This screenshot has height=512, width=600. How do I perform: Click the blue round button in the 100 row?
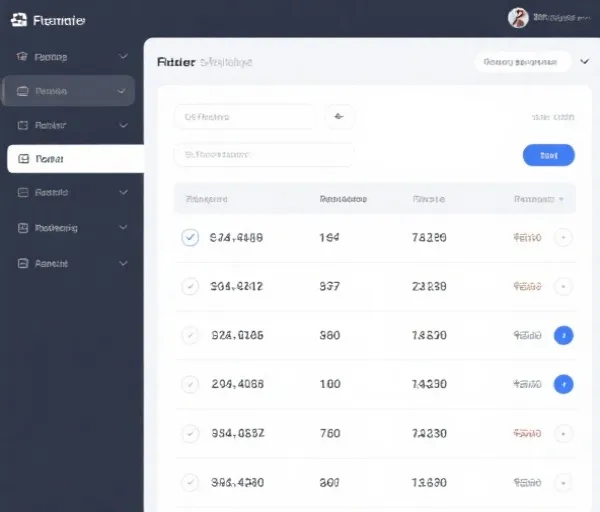click(564, 384)
